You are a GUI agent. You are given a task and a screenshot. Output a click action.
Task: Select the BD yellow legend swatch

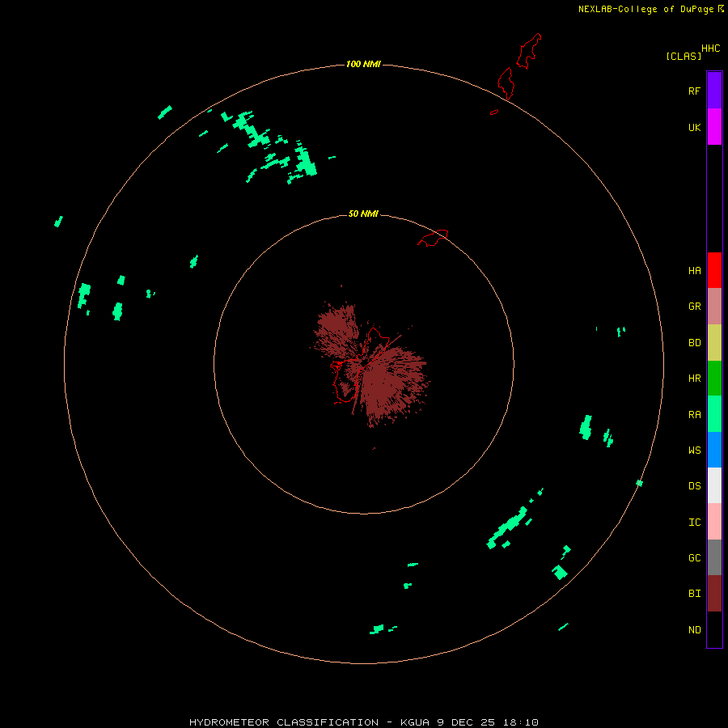pos(714,343)
